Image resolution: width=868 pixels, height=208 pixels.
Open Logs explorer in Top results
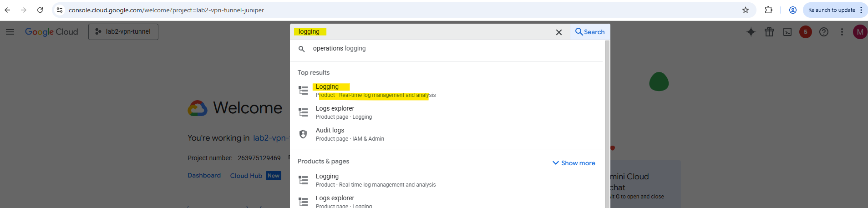335,109
